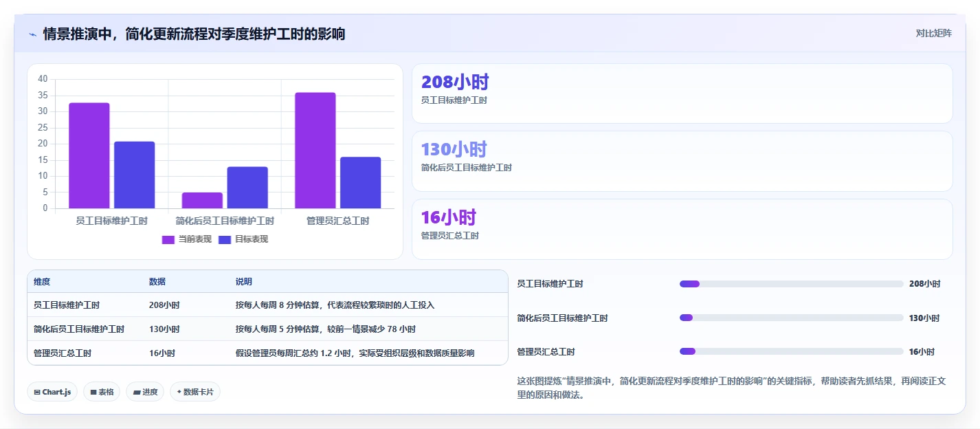
Task: Click the y-axis tick label 25
Action: [43, 127]
